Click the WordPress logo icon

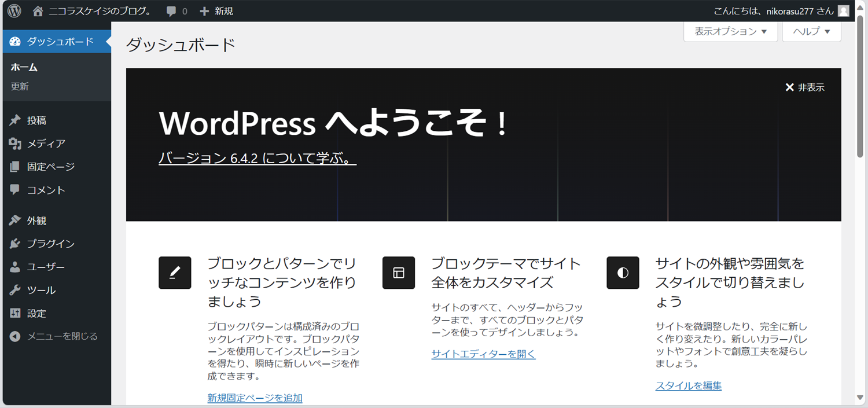click(x=14, y=11)
